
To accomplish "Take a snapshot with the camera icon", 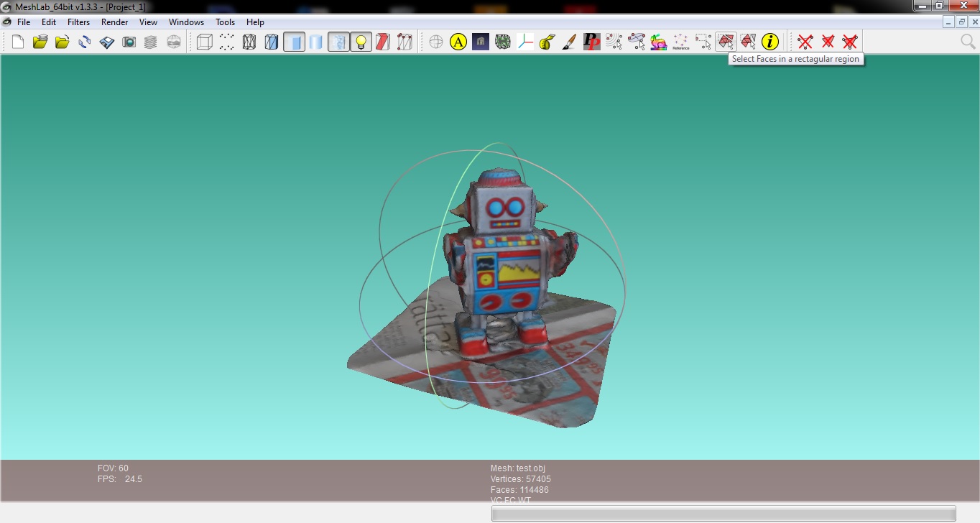I will pos(129,42).
